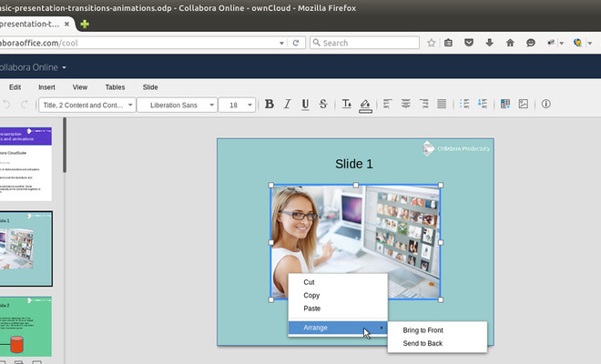Click the Undo arrow
Image resolution: width=601 pixels, height=364 pixels.
click(x=6, y=105)
